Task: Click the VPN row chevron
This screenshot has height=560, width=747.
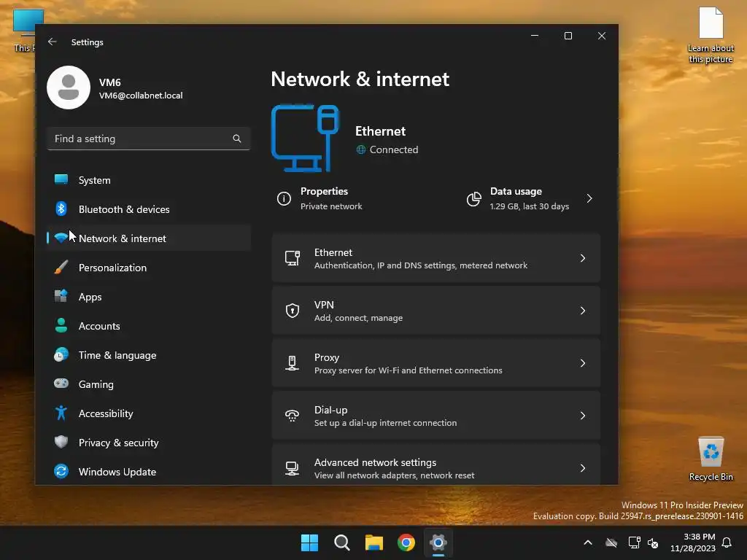Action: [583, 311]
